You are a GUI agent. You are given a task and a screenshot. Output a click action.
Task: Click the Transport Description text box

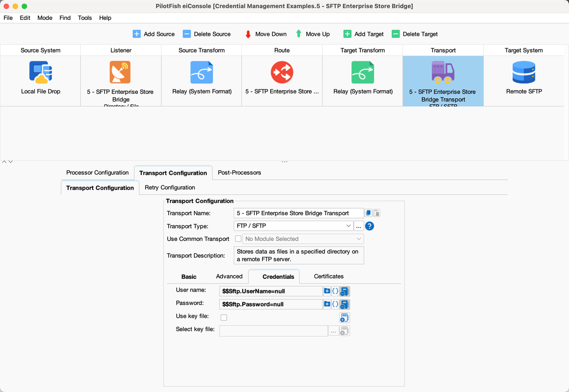[299, 255]
